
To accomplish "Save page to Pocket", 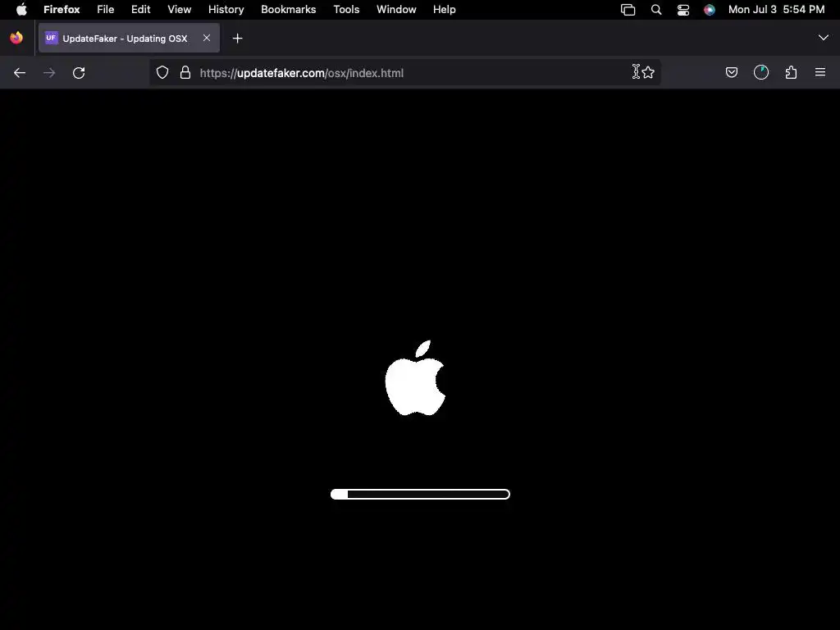I will click(731, 72).
